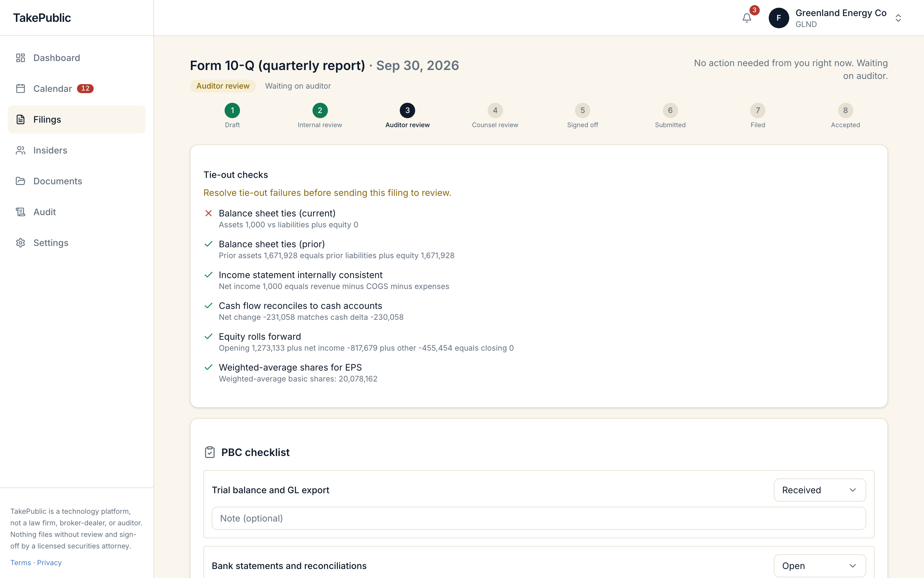The height and width of the screenshot is (578, 924).
Task: Open Trial balance status dropdown showing Received
Action: [819, 490]
